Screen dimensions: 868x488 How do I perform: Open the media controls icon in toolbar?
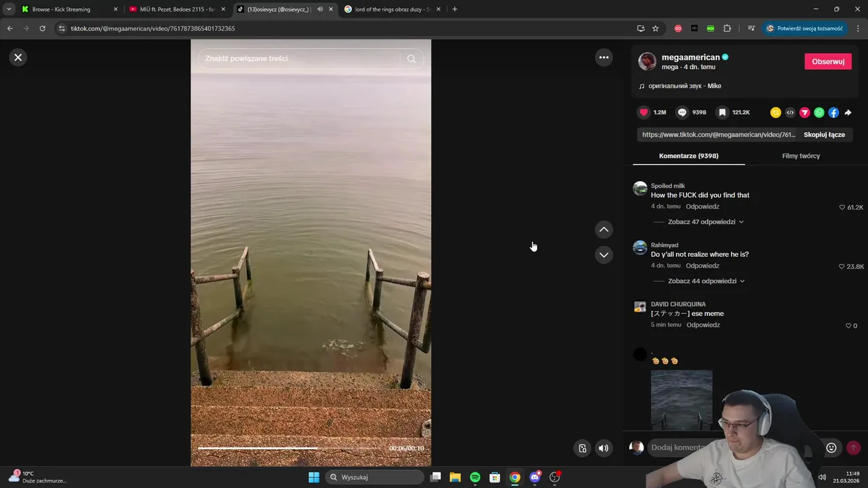click(x=751, y=28)
